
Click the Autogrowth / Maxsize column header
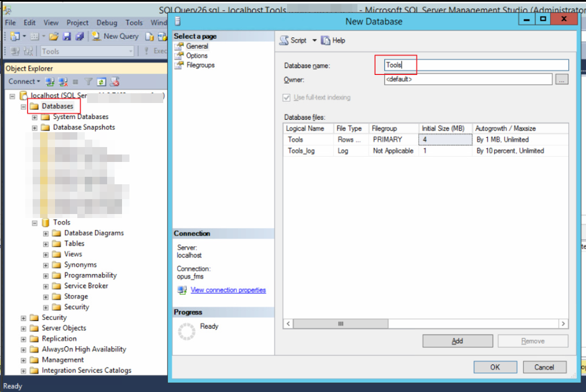pos(520,128)
